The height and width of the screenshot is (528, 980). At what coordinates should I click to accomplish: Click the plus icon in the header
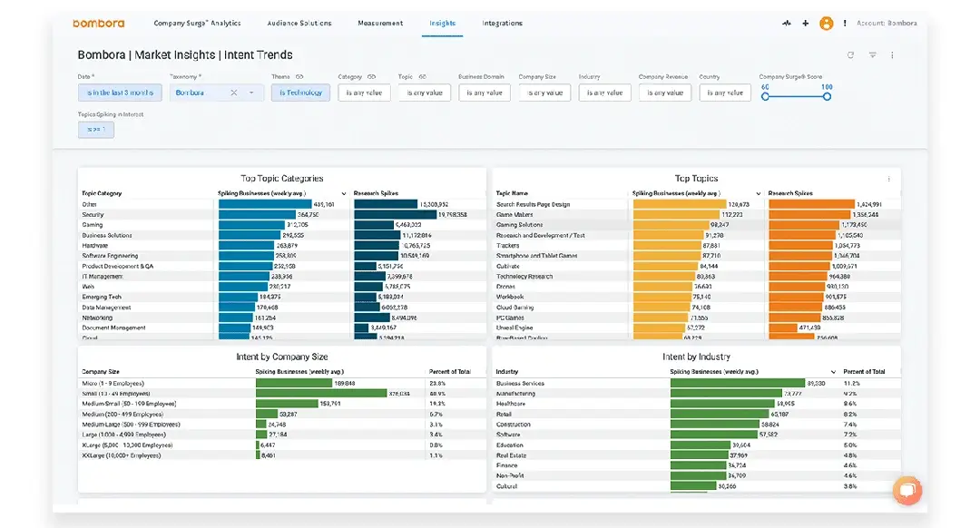click(x=805, y=23)
